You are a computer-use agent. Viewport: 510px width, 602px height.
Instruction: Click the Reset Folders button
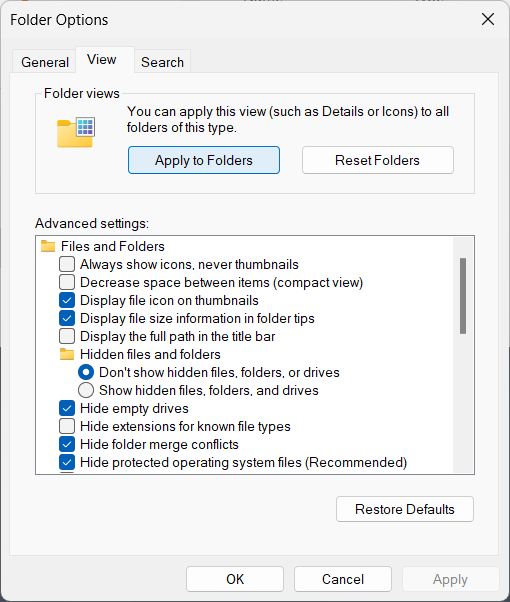click(x=378, y=160)
